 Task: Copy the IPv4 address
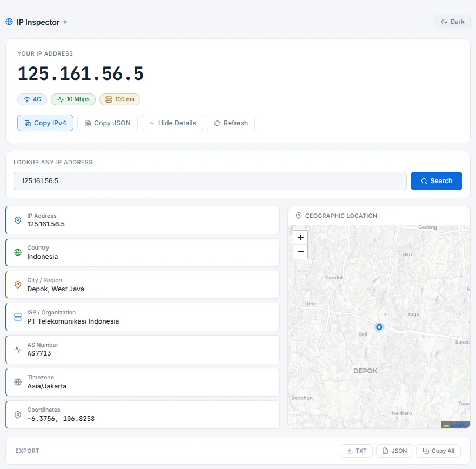click(45, 123)
